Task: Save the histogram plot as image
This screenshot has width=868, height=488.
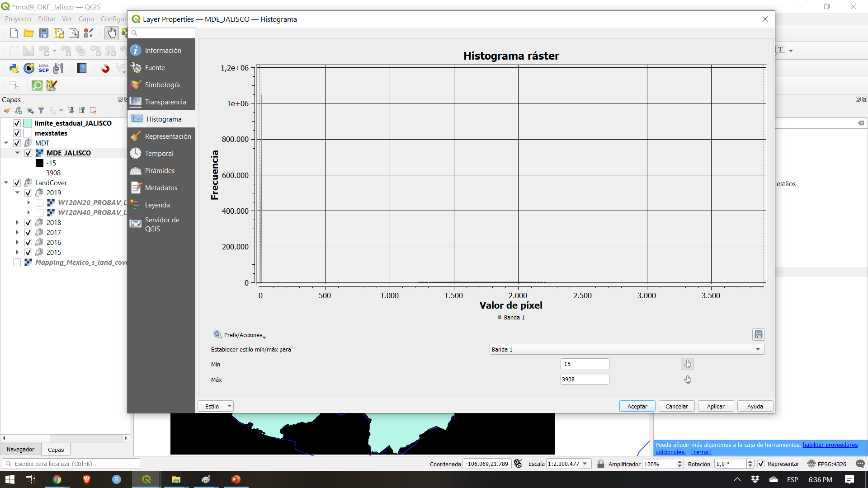Action: [x=759, y=334]
